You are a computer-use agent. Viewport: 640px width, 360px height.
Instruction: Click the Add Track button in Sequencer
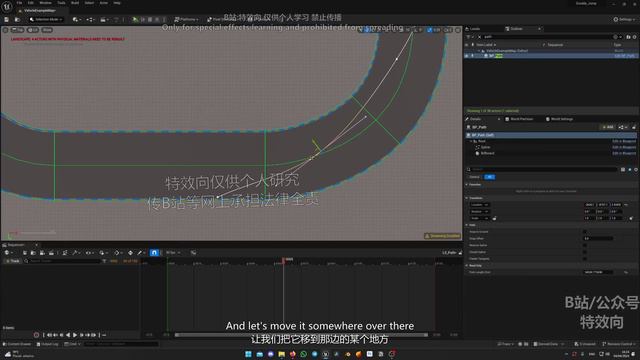12,260
